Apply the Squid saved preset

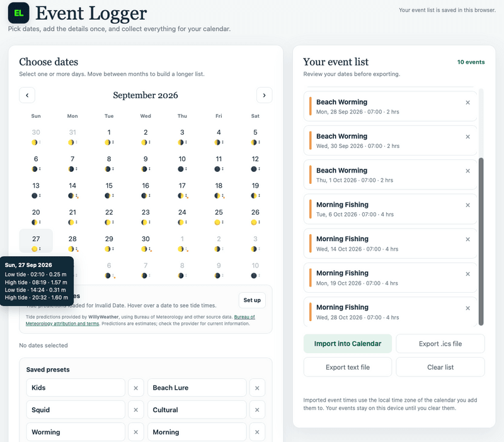[x=76, y=410]
